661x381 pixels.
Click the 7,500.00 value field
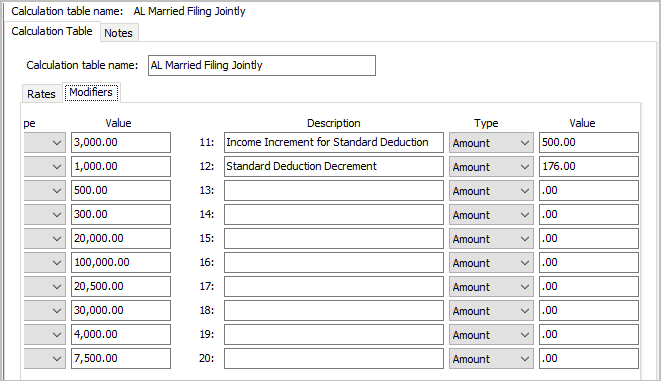[121, 359]
